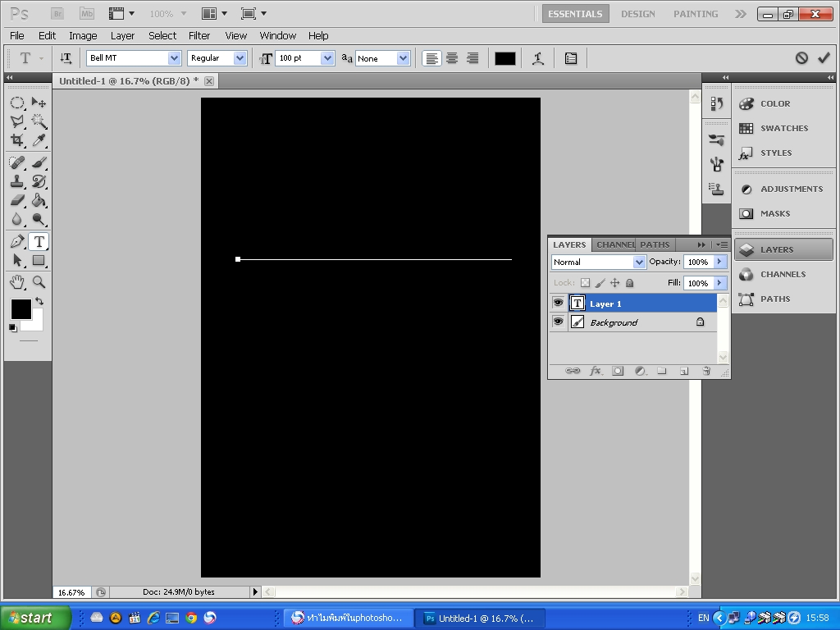The width and height of the screenshot is (840, 630).
Task: Create warped text
Action: coord(538,58)
